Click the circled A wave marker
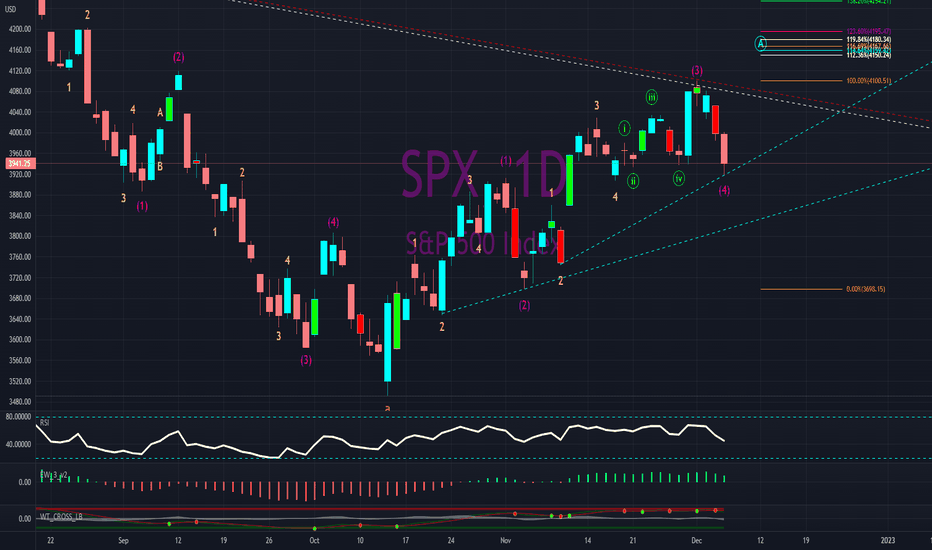This screenshot has height=550, width=932. [x=760, y=43]
